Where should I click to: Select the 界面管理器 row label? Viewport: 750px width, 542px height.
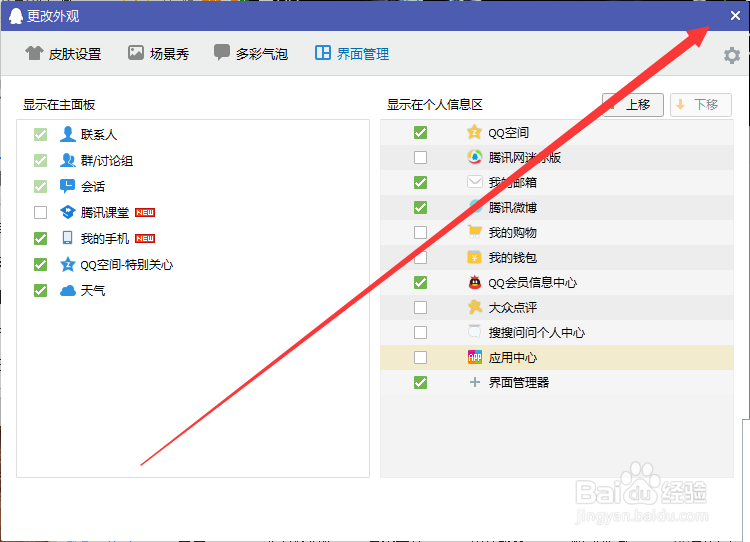518,383
